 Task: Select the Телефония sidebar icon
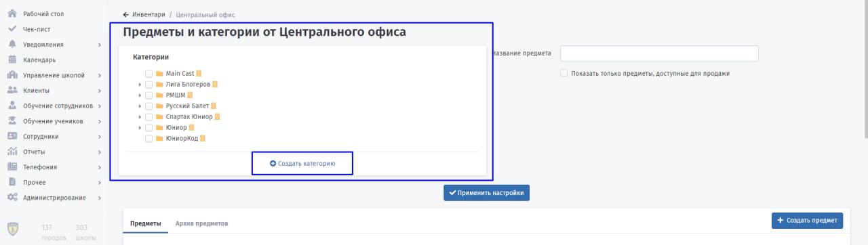(12, 166)
